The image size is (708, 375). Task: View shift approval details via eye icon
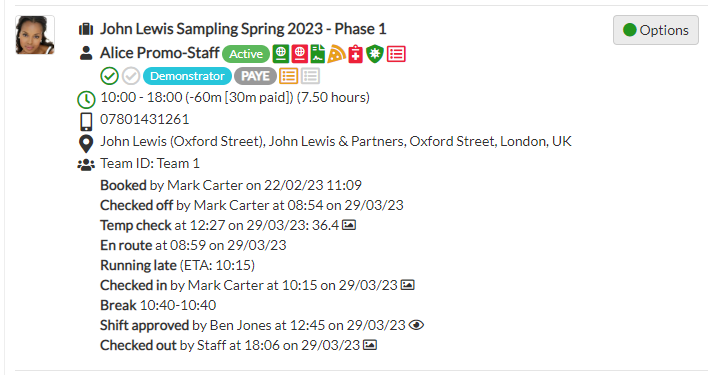point(416,325)
